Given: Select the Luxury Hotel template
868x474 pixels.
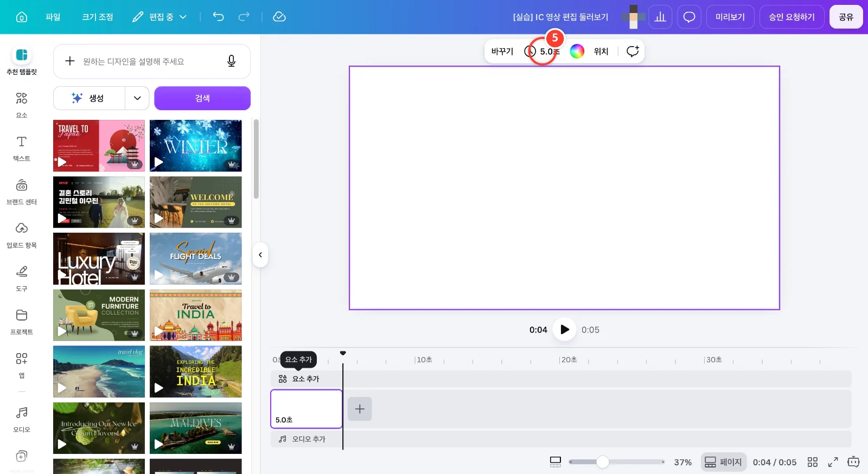Looking at the screenshot, I should [99, 259].
